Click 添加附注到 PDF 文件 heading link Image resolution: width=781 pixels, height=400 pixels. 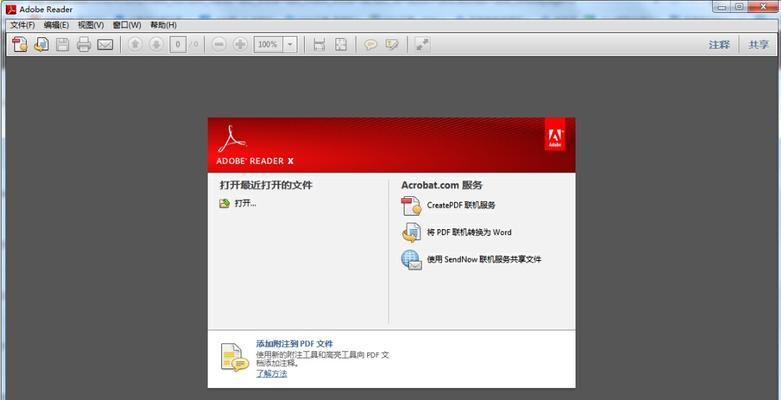[294, 344]
